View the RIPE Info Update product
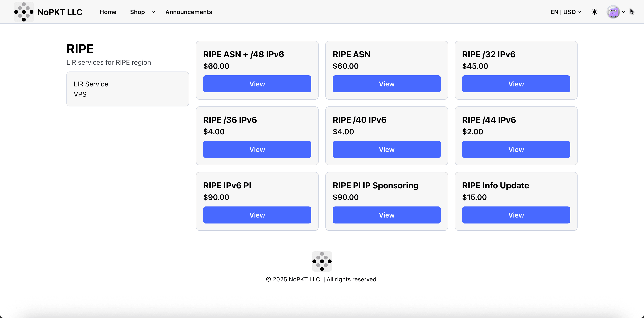Viewport: 644px width, 318px height. (516, 215)
